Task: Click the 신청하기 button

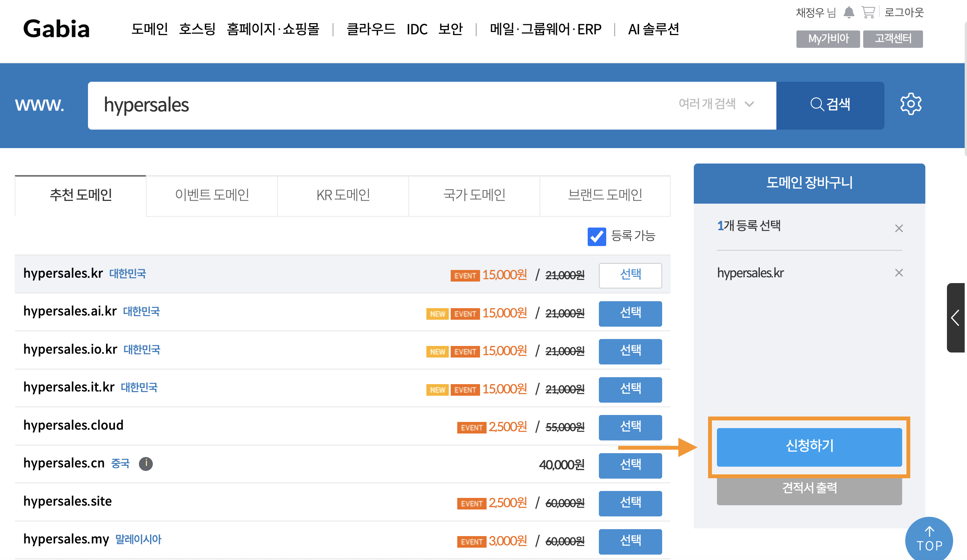Action: 809,447
